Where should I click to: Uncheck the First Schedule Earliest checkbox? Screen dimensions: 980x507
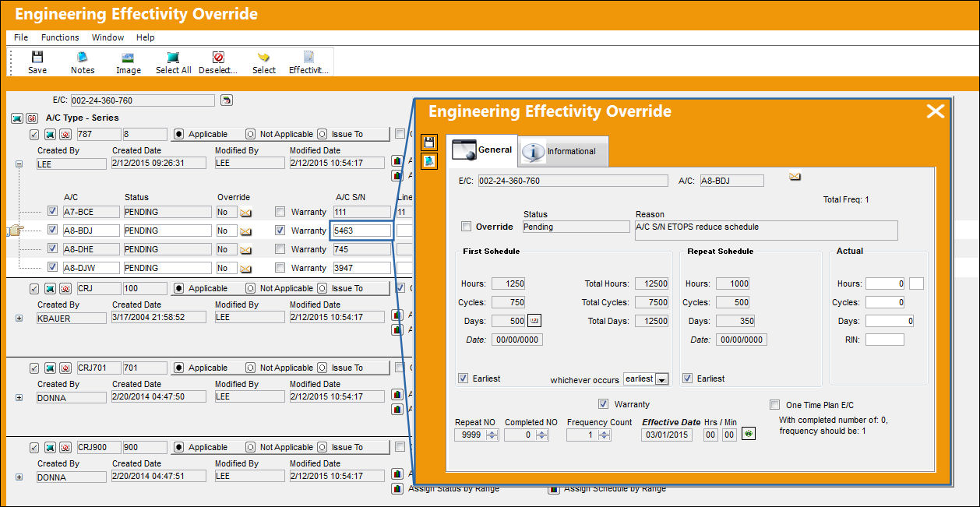pyautogui.click(x=464, y=378)
